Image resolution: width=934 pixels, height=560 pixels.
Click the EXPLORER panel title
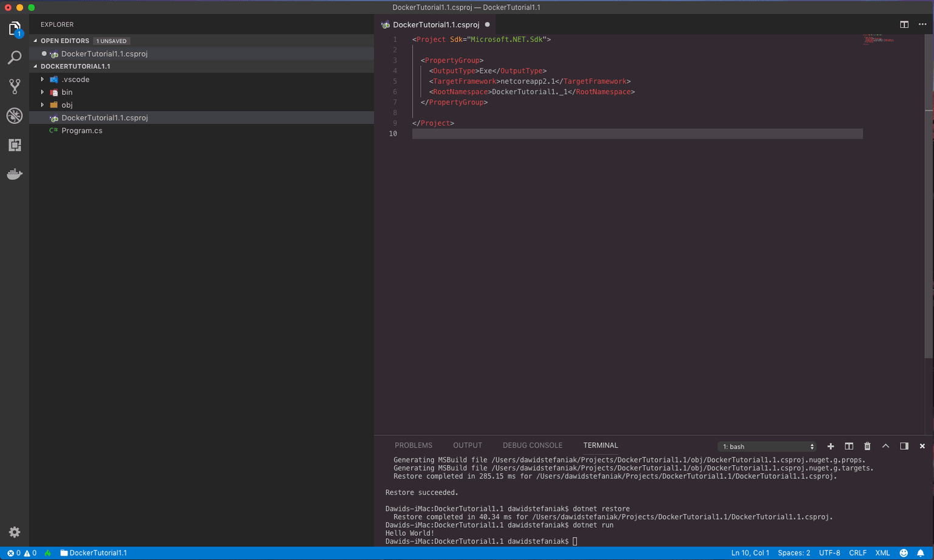[57, 25]
